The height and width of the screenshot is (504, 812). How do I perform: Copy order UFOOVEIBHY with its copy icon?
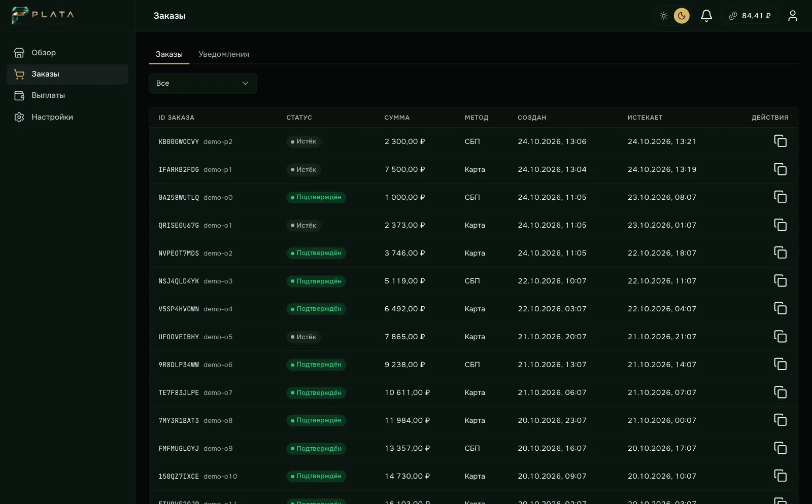pyautogui.click(x=780, y=336)
